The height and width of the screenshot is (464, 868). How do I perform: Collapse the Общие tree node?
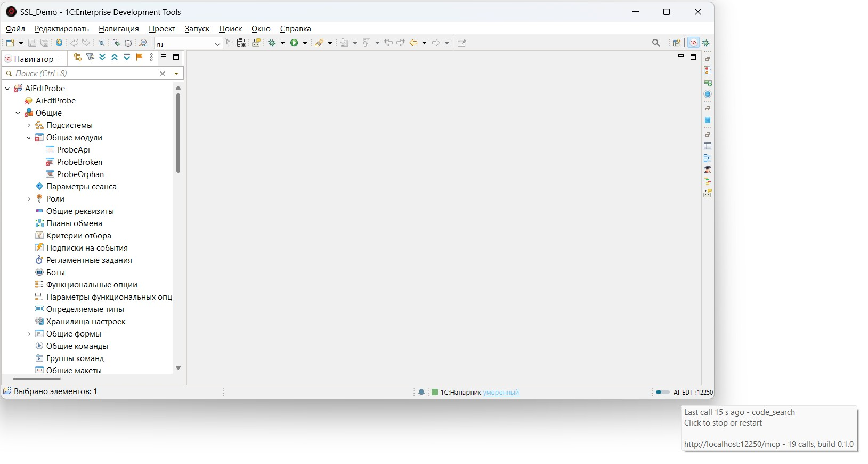point(18,113)
